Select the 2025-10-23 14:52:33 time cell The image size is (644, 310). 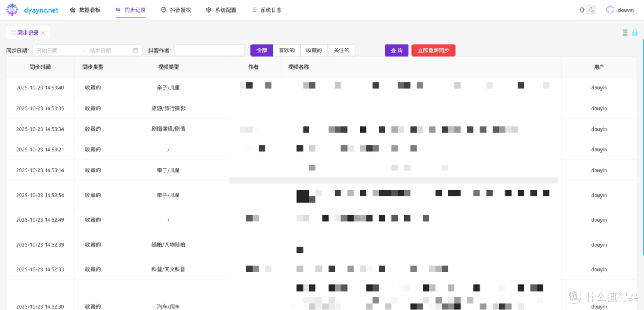[40, 269]
